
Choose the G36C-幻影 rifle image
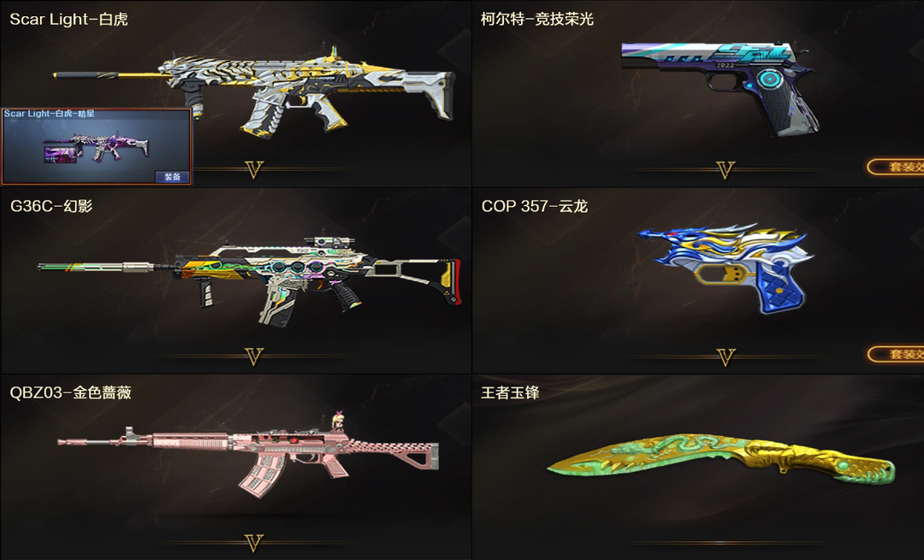(x=249, y=280)
